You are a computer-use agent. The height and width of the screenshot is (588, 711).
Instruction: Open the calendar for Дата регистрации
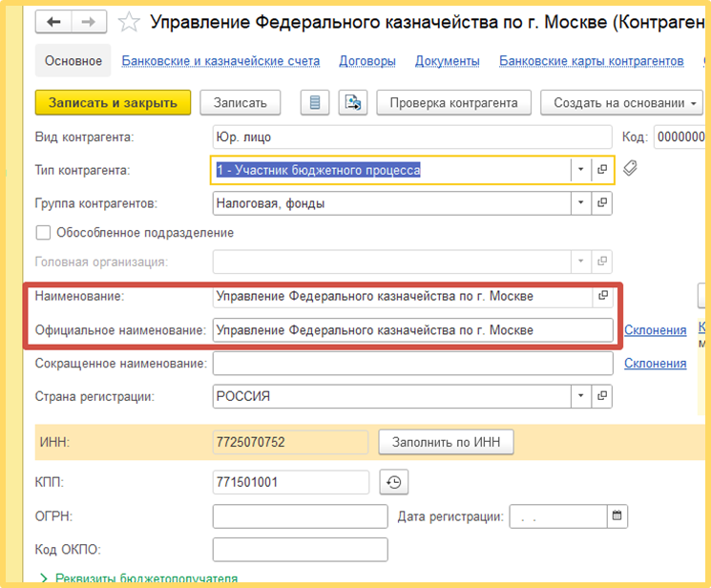click(617, 515)
